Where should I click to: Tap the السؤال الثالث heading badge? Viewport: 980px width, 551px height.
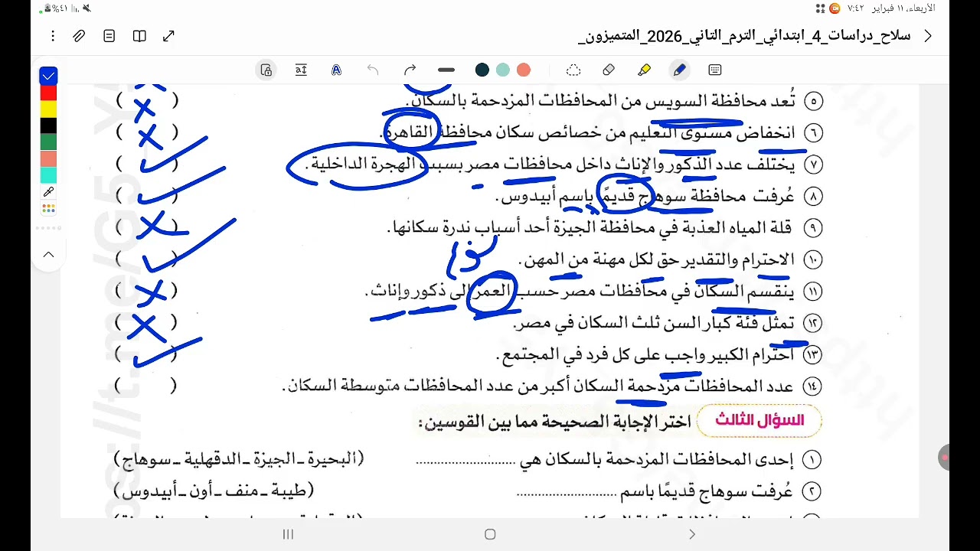tap(759, 420)
